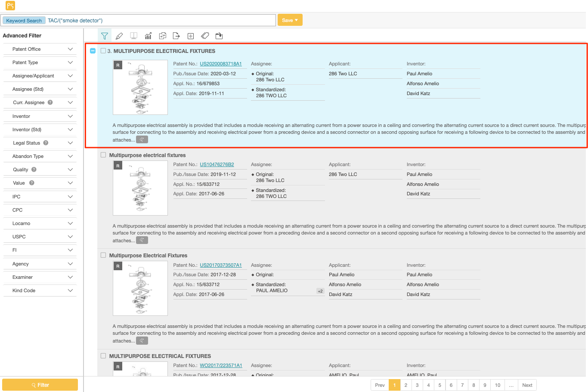588x392 pixels.
Task: Expand the Kind Code filter
Action: pyautogui.click(x=40, y=290)
